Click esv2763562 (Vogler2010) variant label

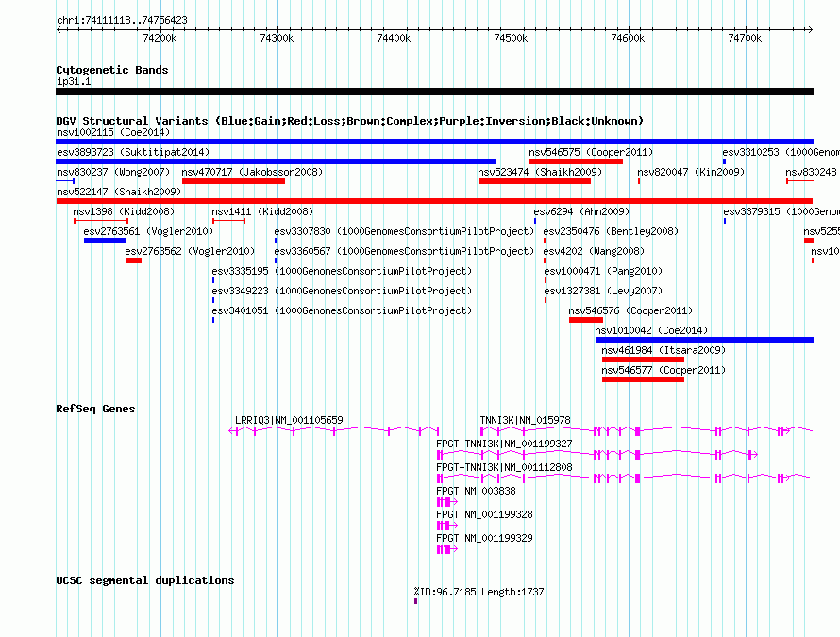pyautogui.click(x=190, y=251)
